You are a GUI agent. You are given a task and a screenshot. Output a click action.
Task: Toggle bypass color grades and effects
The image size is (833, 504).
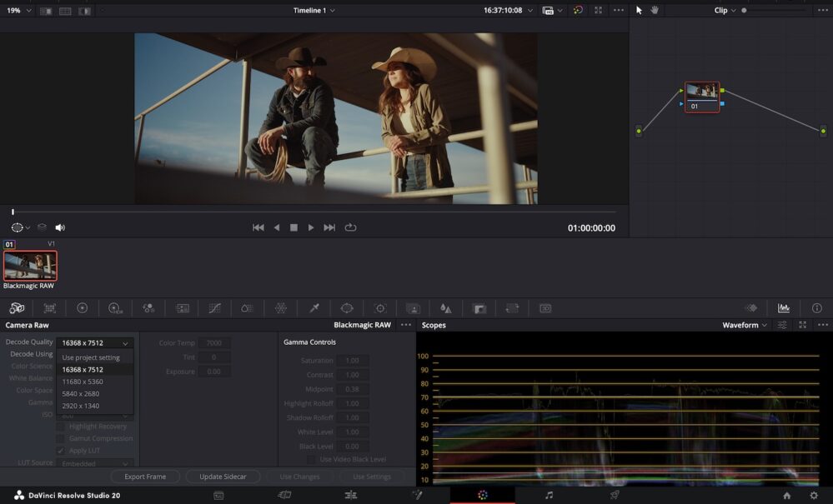point(578,10)
